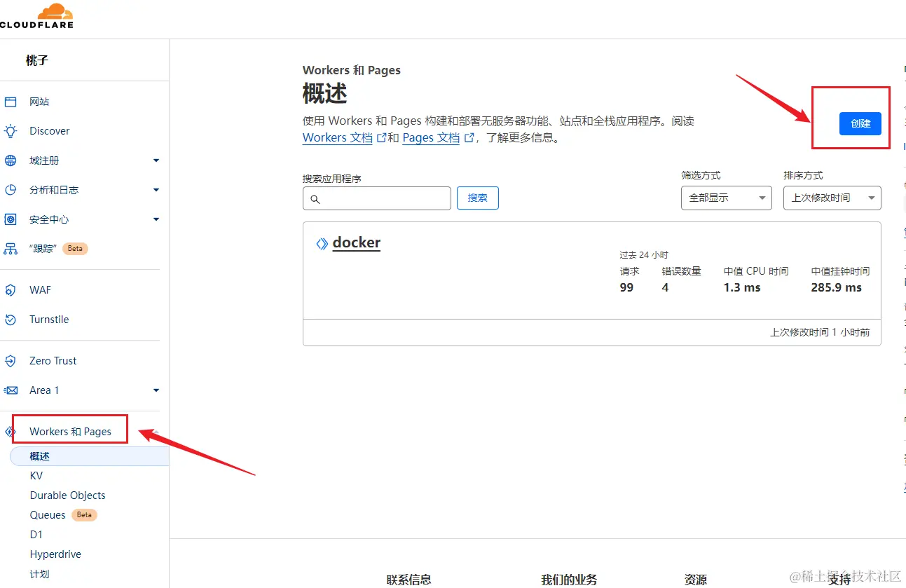The width and height of the screenshot is (906, 588).
Task: Click the Turnstile sidebar icon
Action: pos(11,320)
